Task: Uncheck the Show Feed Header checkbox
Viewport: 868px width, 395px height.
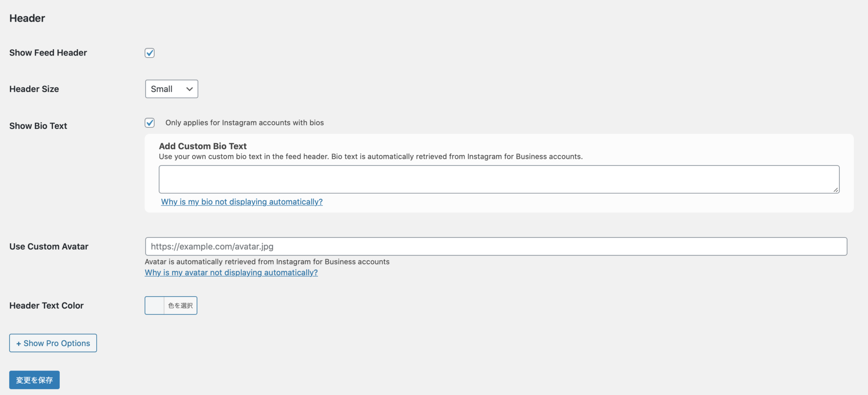Action: tap(150, 53)
